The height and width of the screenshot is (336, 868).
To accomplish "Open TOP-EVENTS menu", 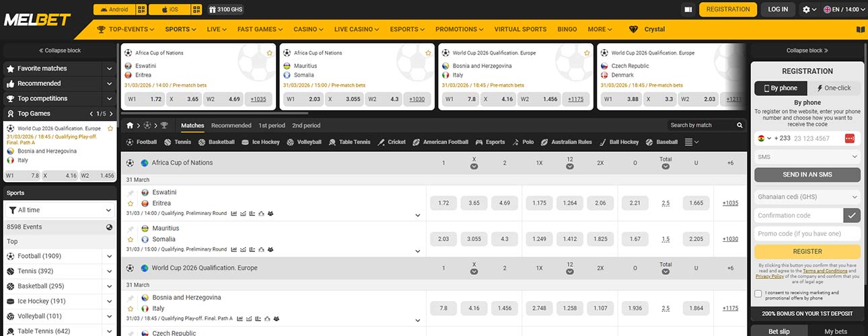I will 126,30.
